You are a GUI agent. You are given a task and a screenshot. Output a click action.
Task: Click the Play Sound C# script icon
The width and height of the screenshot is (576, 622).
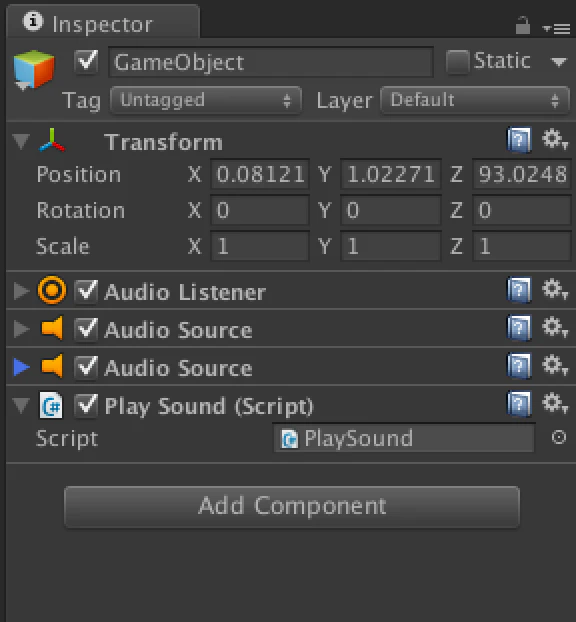pos(51,405)
